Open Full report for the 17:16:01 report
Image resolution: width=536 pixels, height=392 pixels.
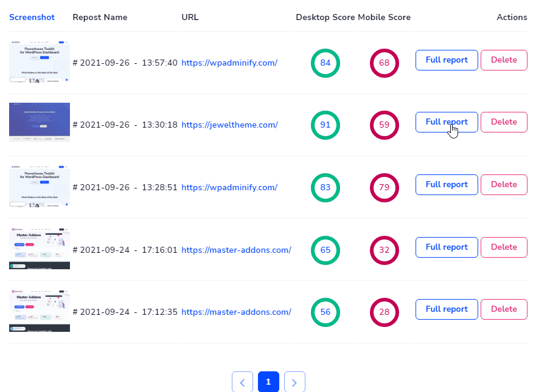447,247
